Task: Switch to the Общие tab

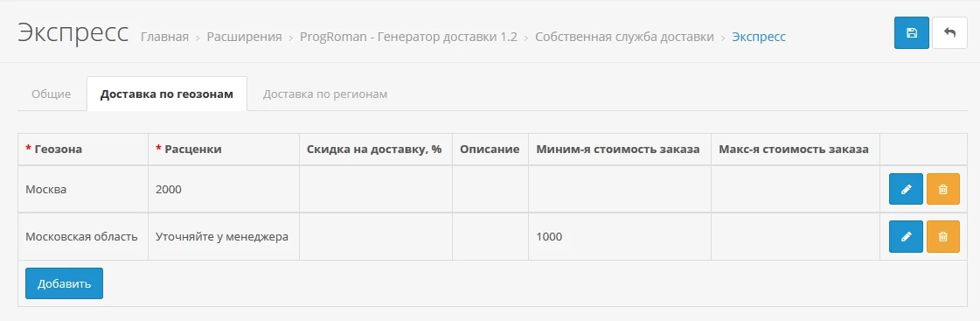Action: pos(52,94)
